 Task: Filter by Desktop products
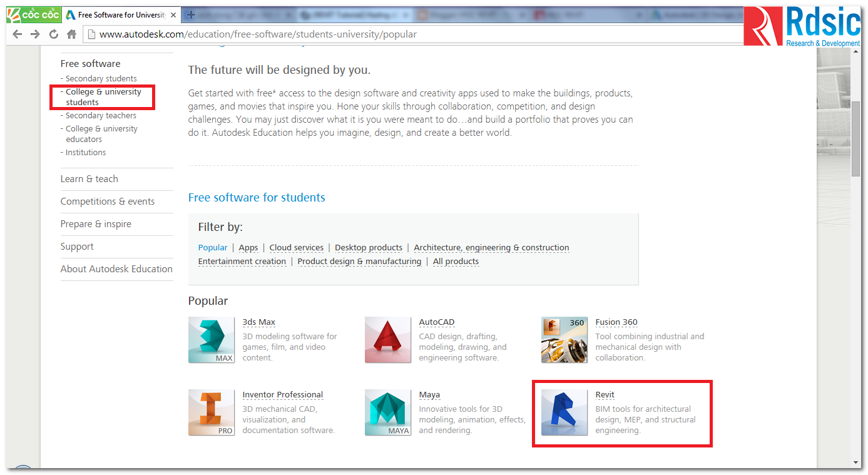tap(369, 248)
